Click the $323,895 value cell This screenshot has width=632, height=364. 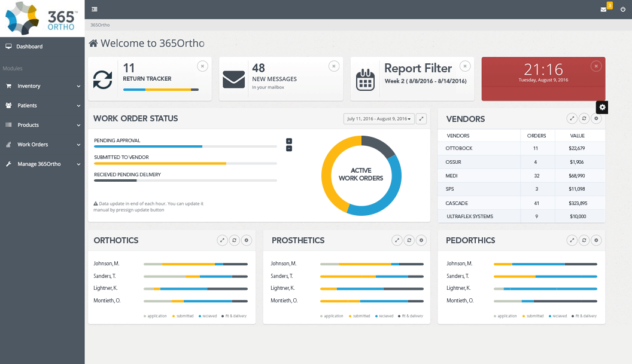coord(578,203)
